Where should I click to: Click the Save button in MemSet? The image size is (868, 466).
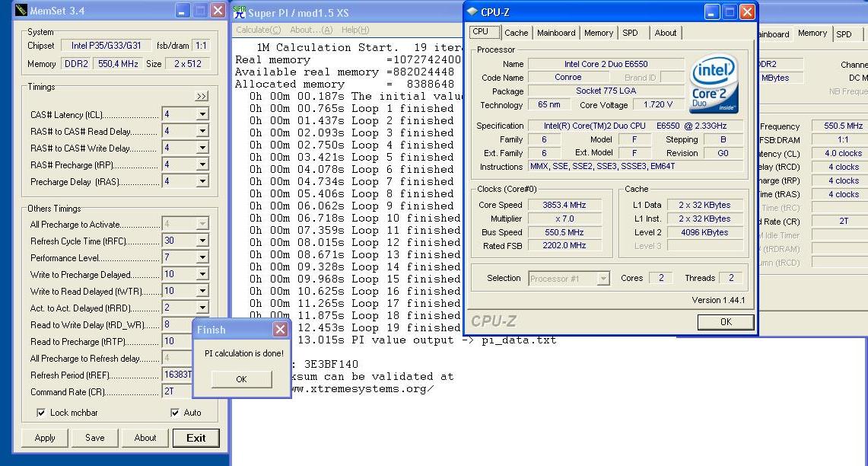click(94, 438)
